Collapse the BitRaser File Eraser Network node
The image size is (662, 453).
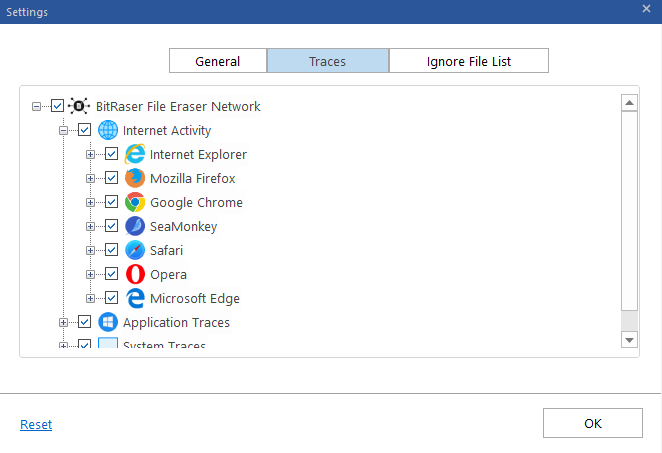pos(36,106)
